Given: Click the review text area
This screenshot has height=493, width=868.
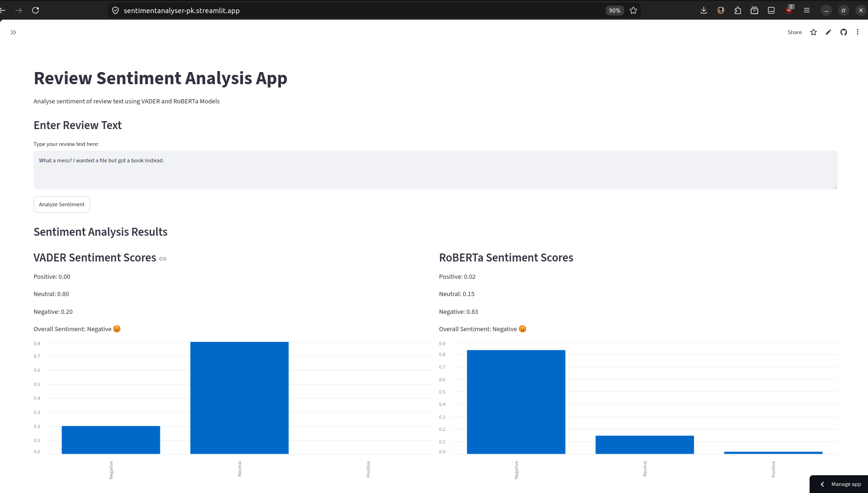Looking at the screenshot, I should point(435,170).
